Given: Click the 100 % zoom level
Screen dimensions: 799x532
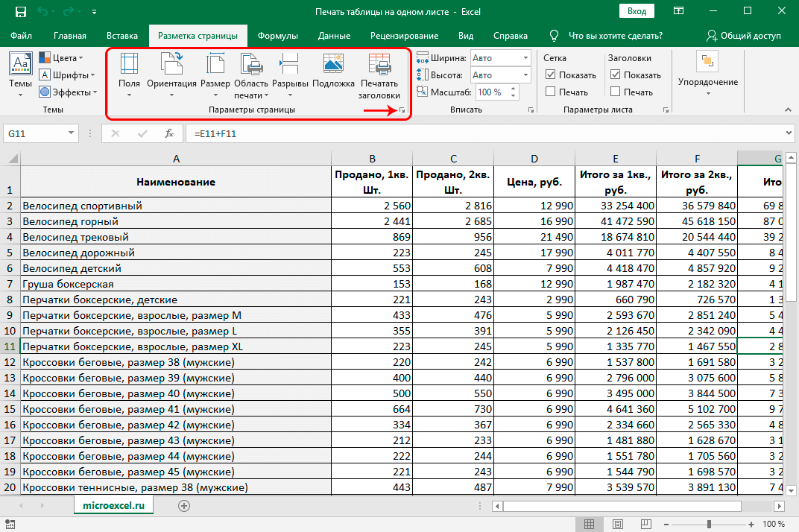Looking at the screenshot, I should point(774,524).
